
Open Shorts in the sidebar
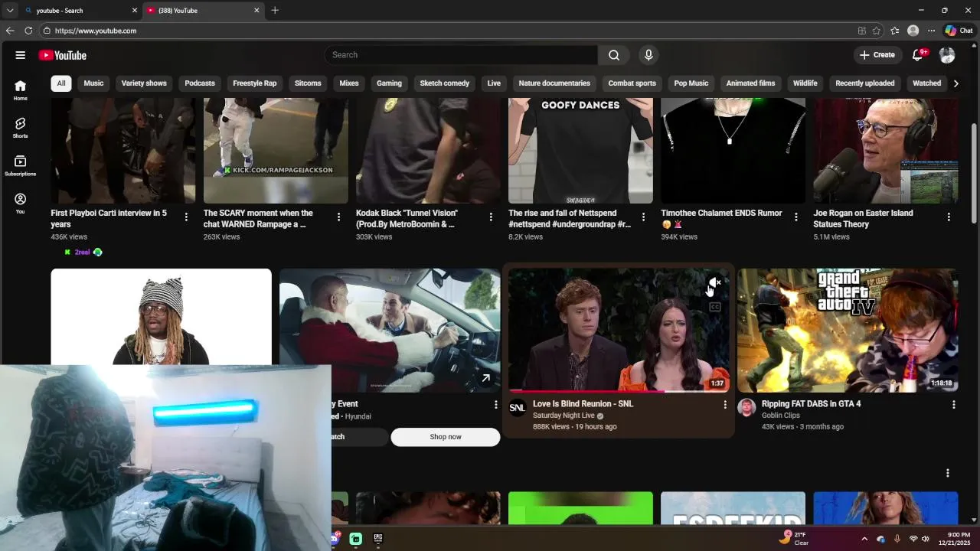pyautogui.click(x=21, y=128)
